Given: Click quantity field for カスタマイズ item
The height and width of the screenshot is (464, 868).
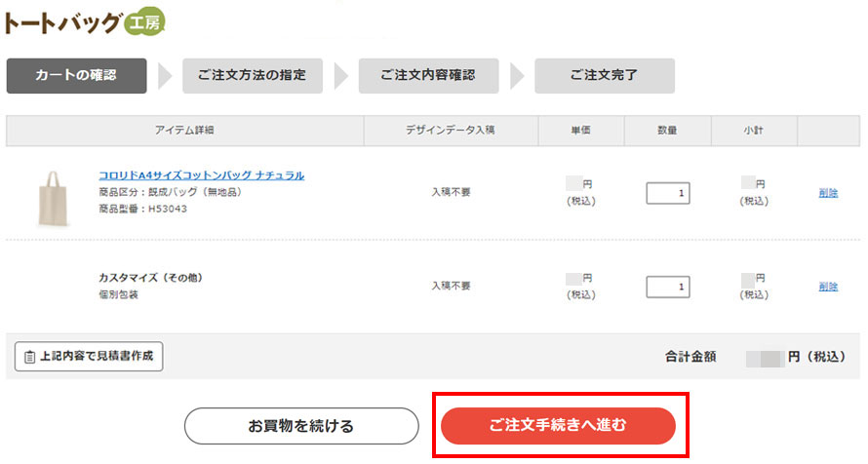Looking at the screenshot, I should coord(667,287).
